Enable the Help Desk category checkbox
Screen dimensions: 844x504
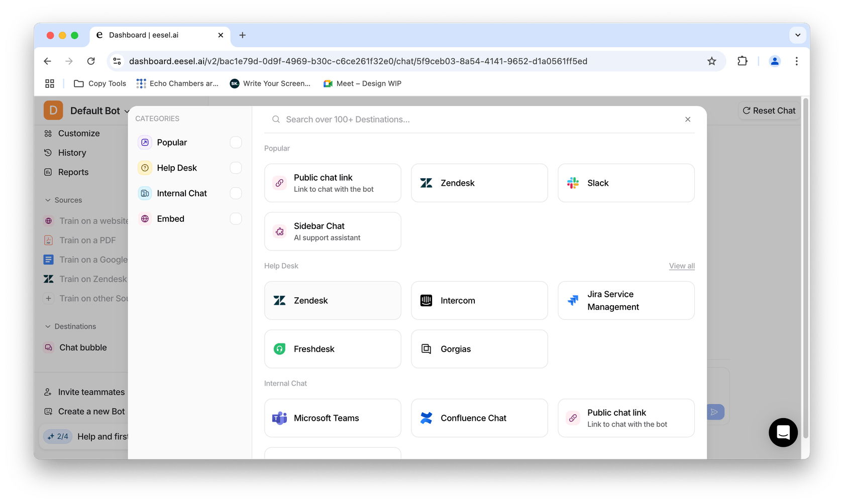pos(236,168)
